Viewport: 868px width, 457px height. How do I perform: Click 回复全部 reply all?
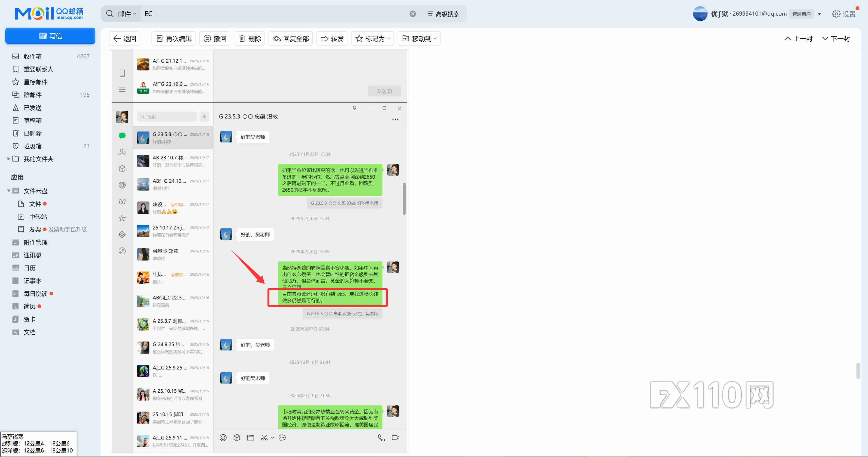pyautogui.click(x=290, y=38)
